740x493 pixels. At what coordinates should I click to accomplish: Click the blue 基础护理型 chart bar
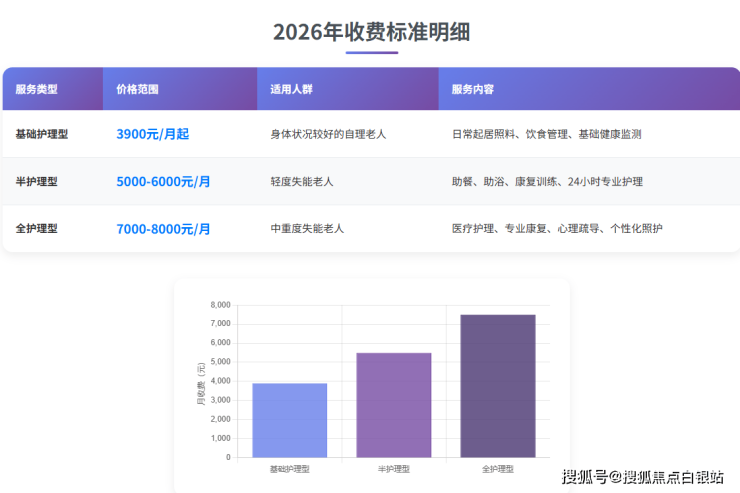pos(289,420)
